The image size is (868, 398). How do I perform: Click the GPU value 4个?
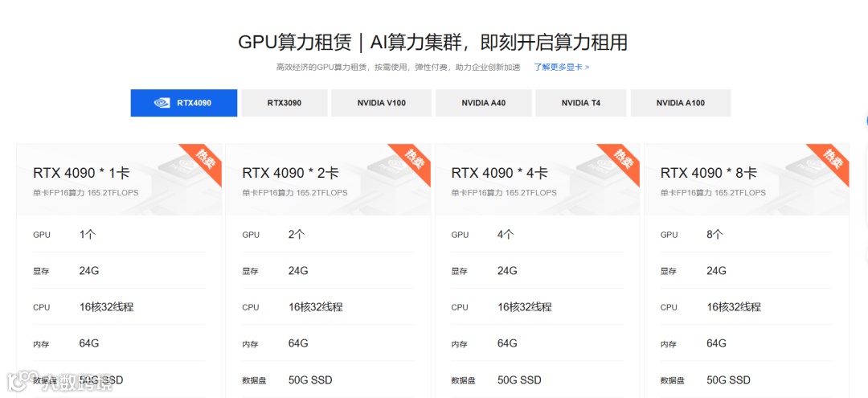point(506,235)
